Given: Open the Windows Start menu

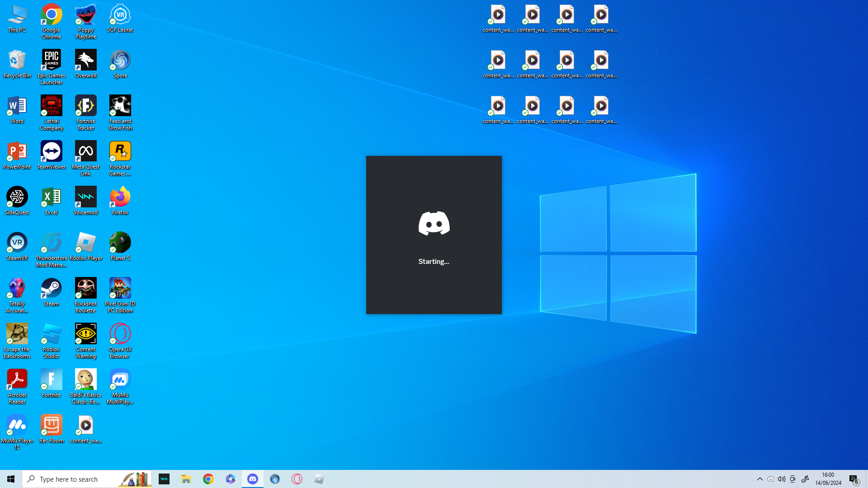Looking at the screenshot, I should coord(11,479).
